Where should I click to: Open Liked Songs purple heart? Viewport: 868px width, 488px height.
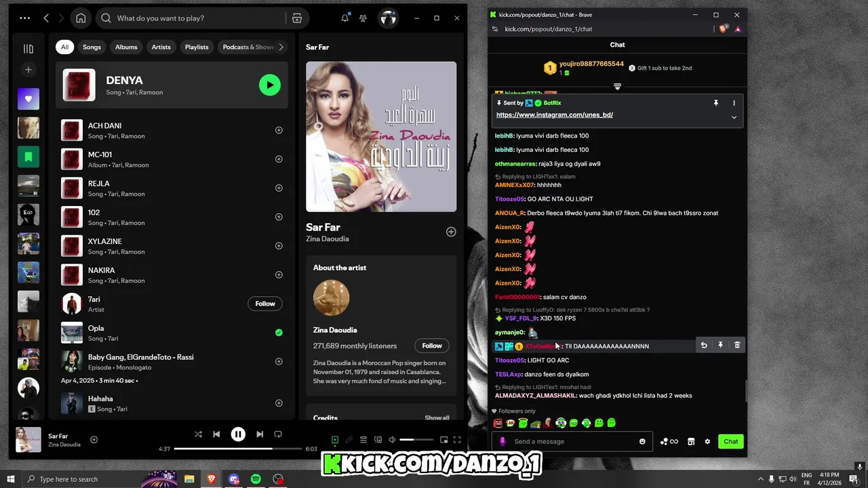coord(28,99)
